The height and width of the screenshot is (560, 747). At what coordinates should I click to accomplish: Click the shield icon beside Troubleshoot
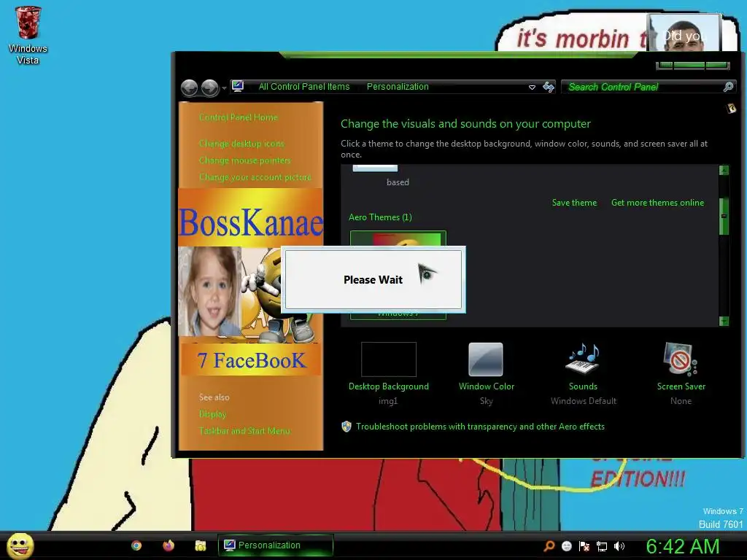(x=347, y=426)
